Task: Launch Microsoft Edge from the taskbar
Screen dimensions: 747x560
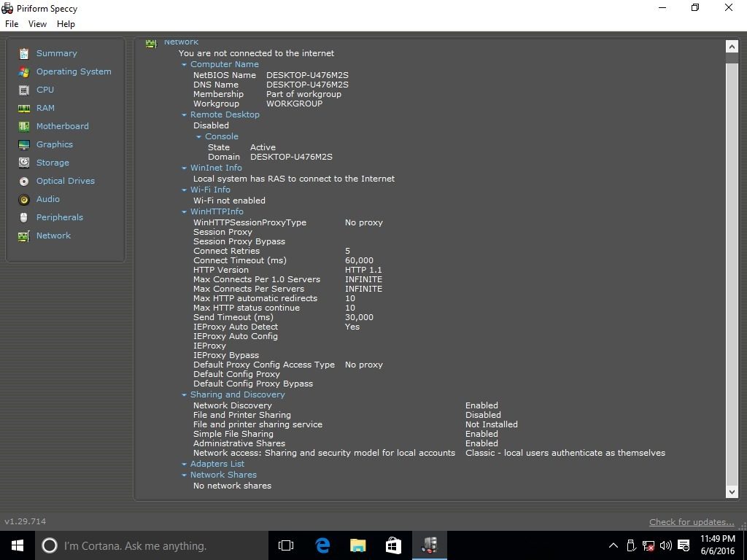Action: (x=322, y=545)
